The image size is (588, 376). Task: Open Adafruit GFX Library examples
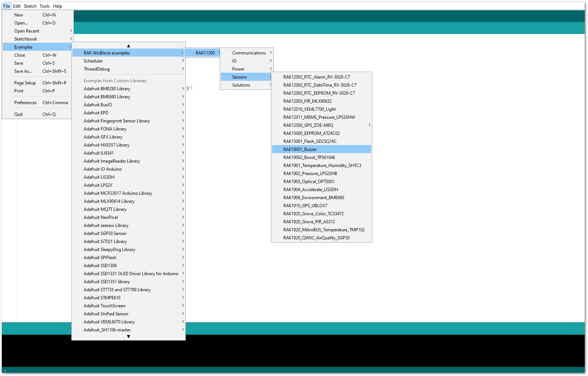128,137
